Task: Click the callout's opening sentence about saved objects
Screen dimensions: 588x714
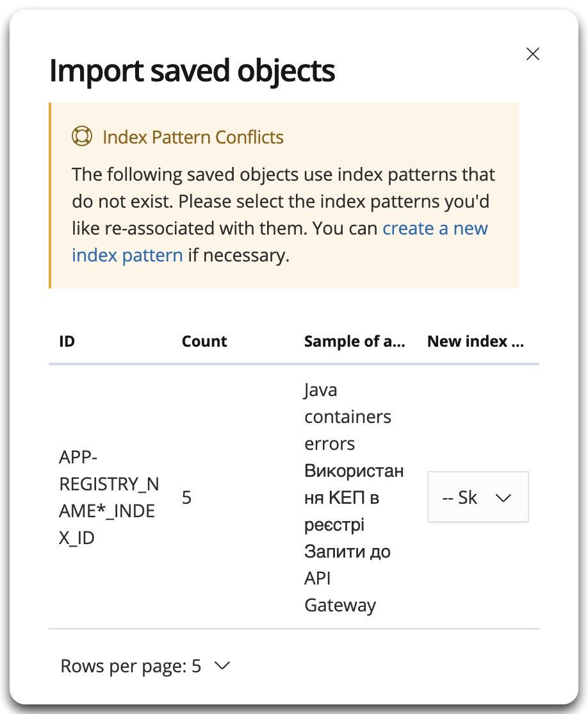Action: click(283, 174)
